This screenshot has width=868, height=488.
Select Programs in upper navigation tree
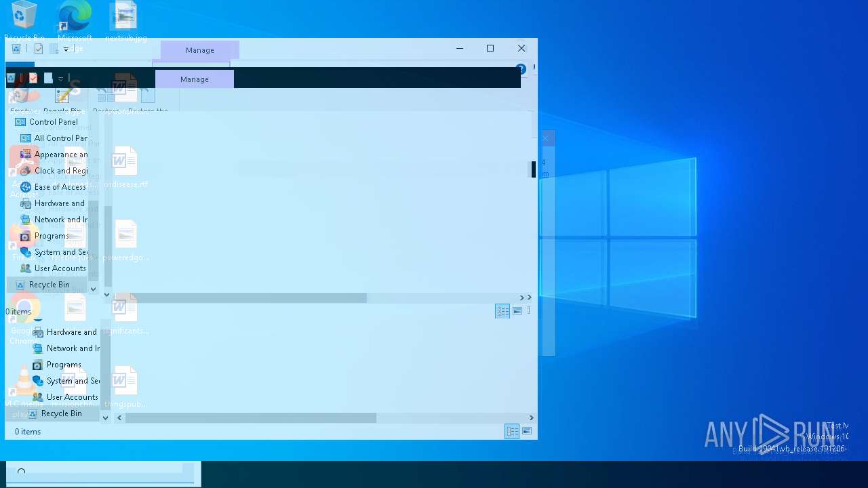(52, 236)
